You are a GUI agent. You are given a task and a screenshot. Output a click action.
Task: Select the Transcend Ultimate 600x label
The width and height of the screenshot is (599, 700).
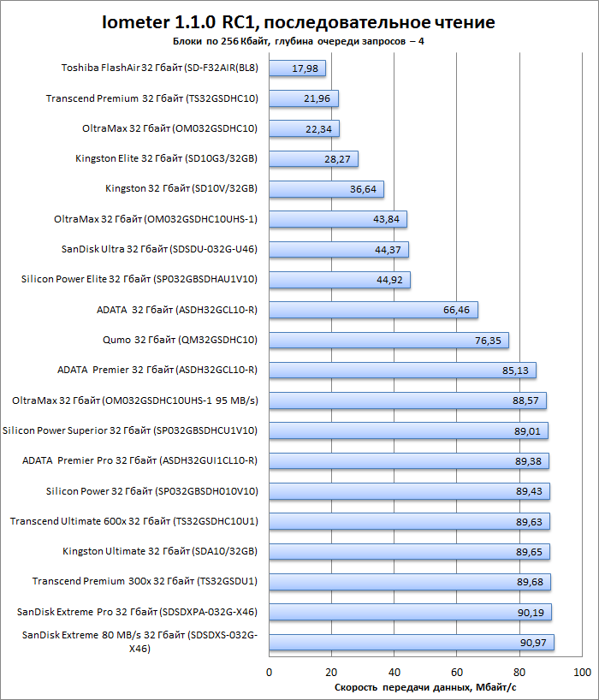click(134, 521)
